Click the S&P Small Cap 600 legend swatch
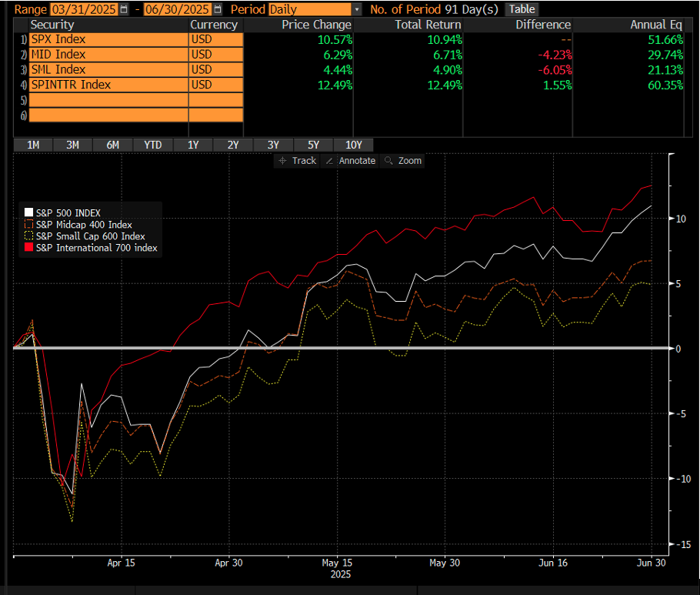This screenshot has width=700, height=595. click(x=28, y=236)
